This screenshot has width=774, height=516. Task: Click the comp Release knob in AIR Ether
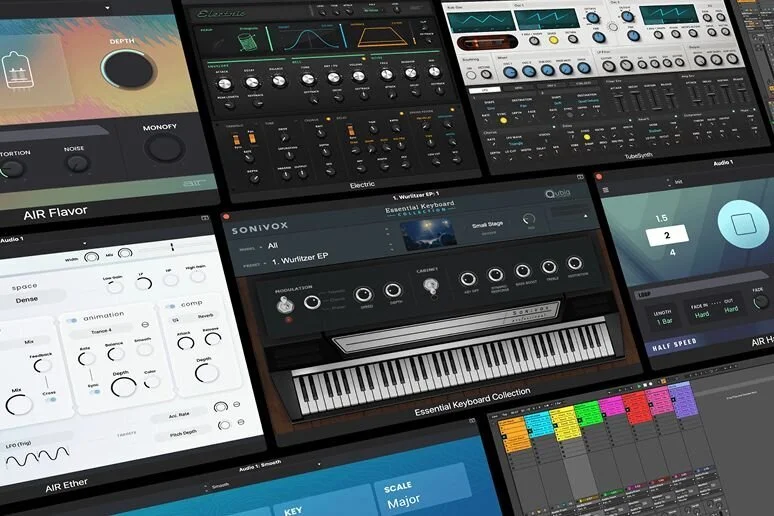(x=213, y=338)
